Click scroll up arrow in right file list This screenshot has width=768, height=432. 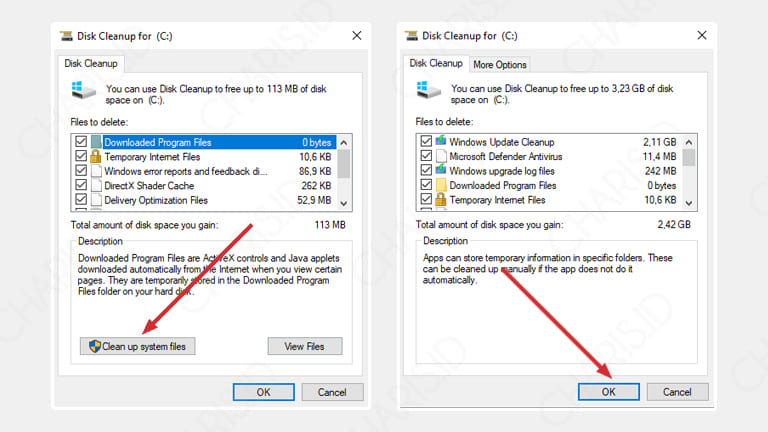coord(689,142)
